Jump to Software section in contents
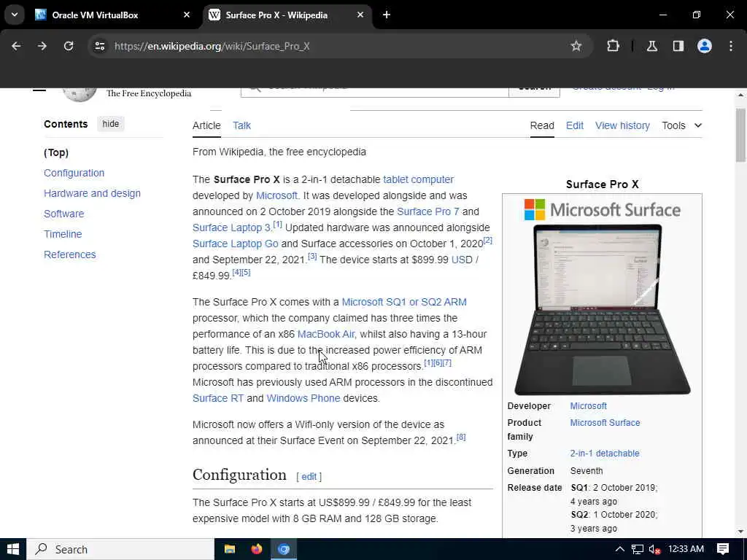747x560 pixels. 64,214
